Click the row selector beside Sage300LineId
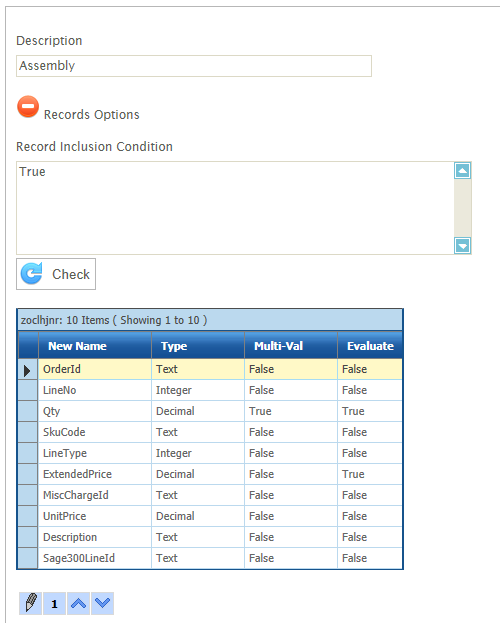 pyautogui.click(x=28, y=558)
